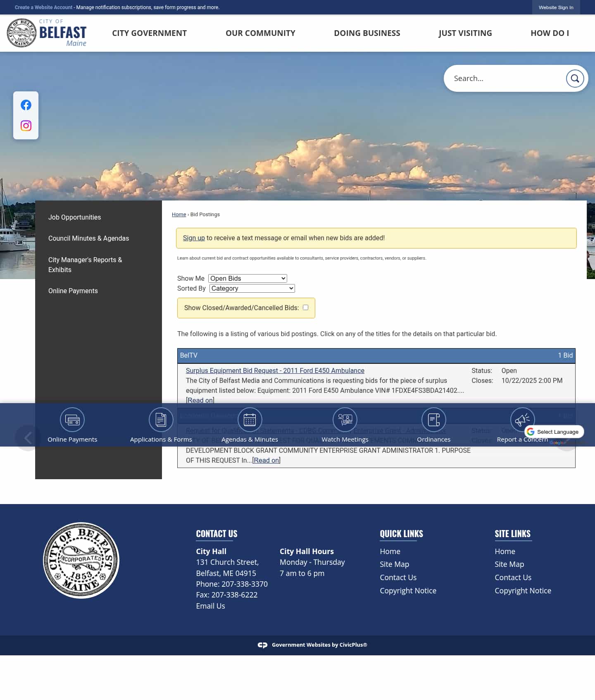The height and width of the screenshot is (700, 595).
Task: Open the Ordinances icon
Action: tap(433, 420)
